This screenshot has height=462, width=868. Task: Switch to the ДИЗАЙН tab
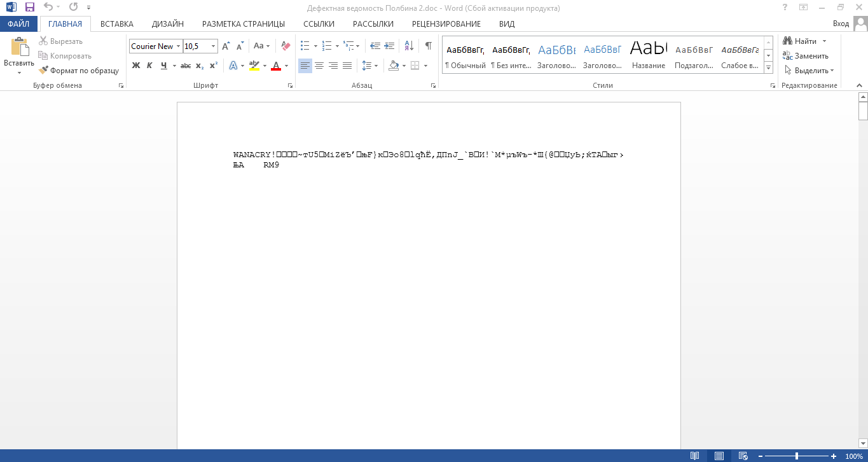pos(168,24)
